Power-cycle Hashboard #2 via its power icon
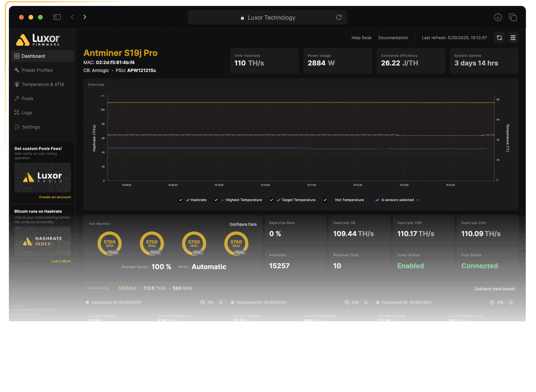The image size is (536, 392). (511, 302)
